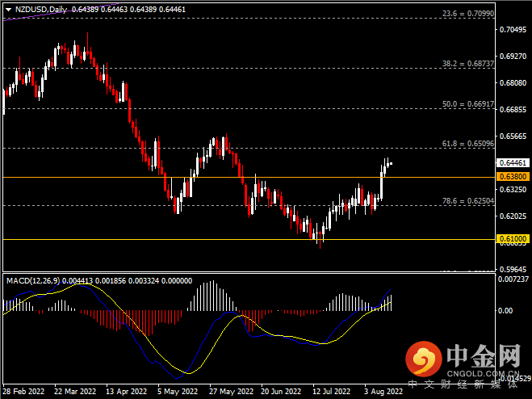Select the orange 0.63800 price level tag
The image size is (532, 399).
(x=513, y=177)
